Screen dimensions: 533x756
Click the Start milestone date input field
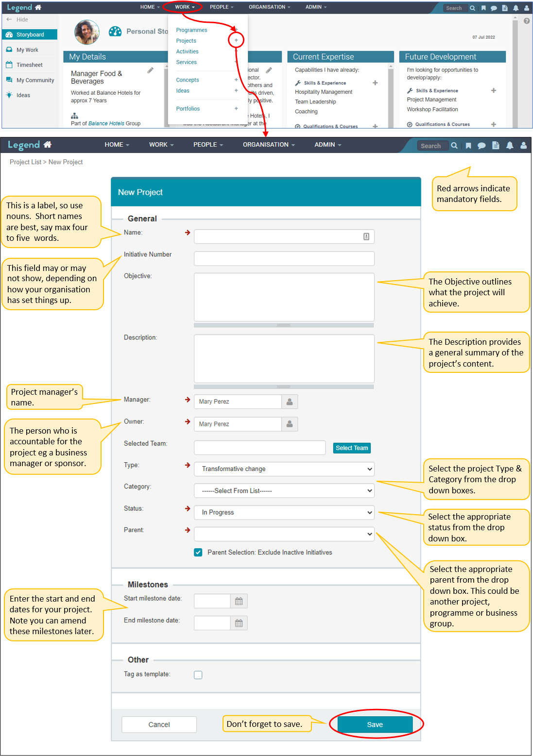coord(212,601)
